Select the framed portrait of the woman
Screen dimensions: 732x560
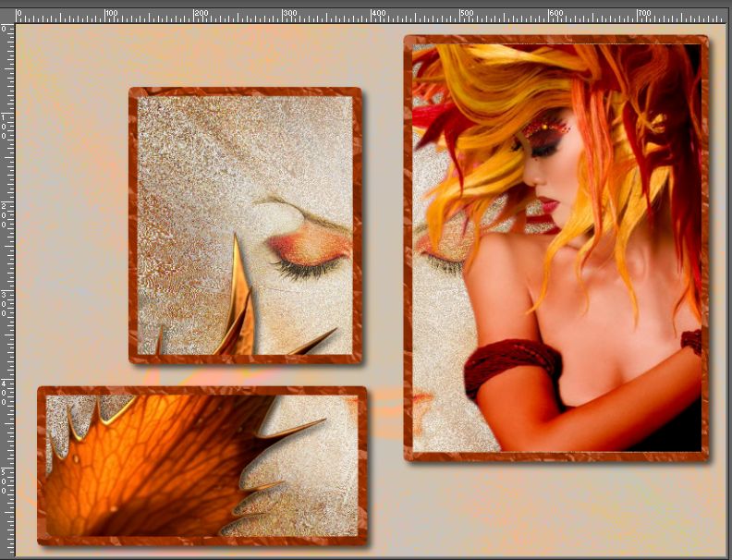click(555, 248)
